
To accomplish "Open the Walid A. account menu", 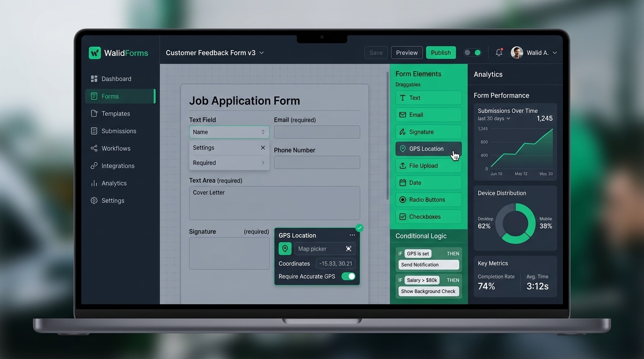I will [x=534, y=53].
